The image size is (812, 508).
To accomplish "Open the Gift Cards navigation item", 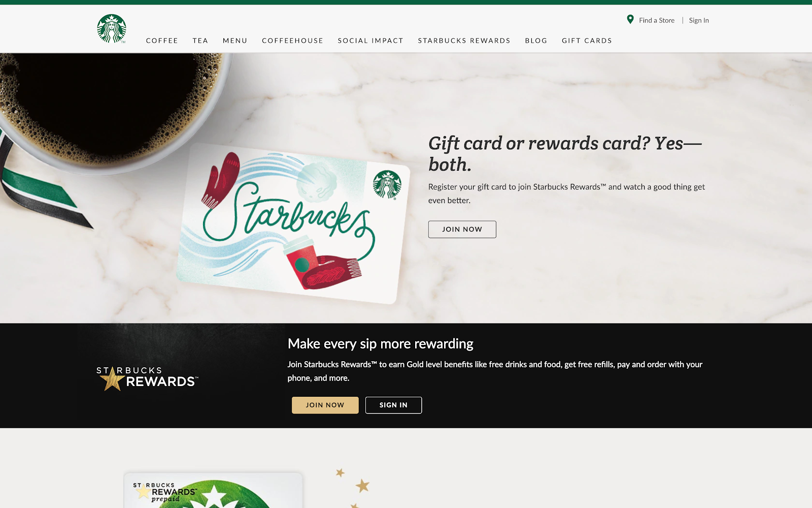I will point(587,41).
